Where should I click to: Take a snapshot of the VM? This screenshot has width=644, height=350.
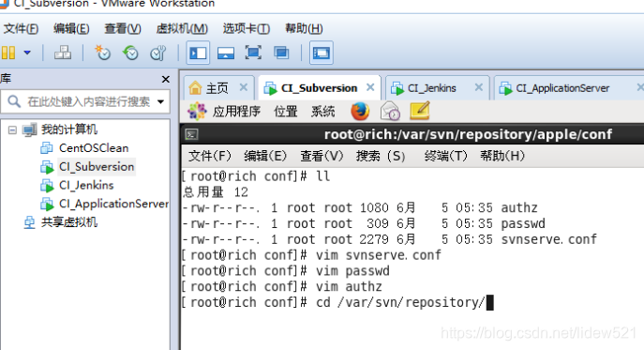coord(102,53)
